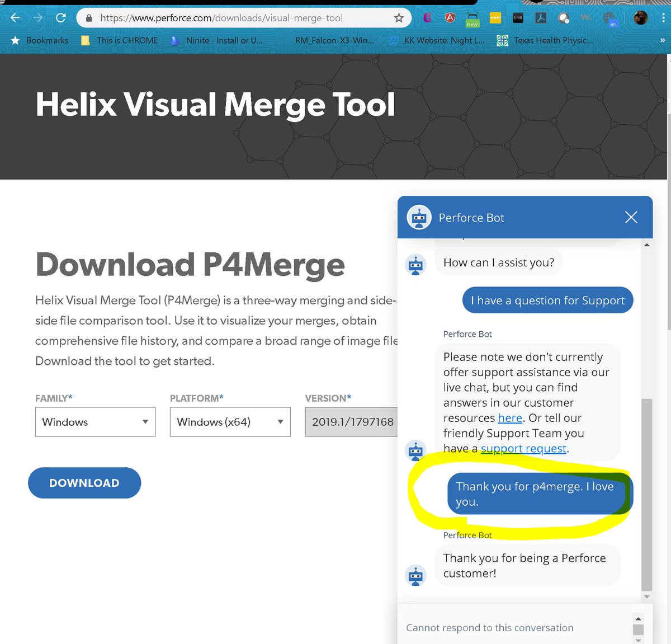Open the yellow password dots extension
671x644 pixels.
click(495, 18)
